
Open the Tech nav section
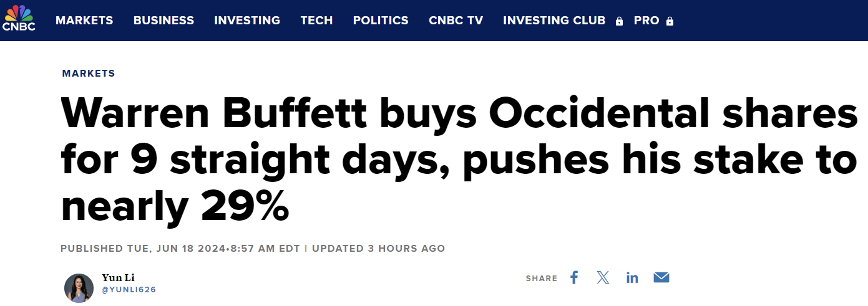[316, 21]
